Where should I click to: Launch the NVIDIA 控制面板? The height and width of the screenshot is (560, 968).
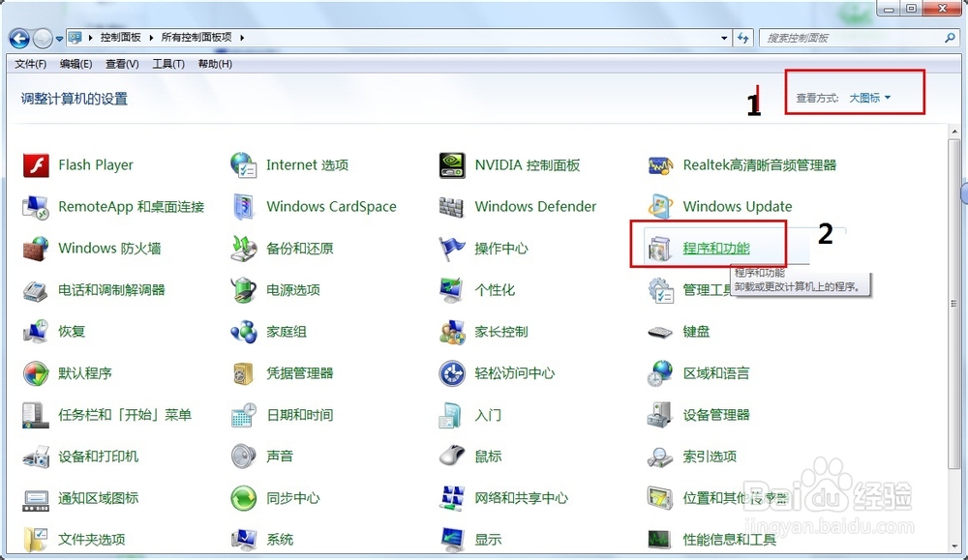[x=526, y=164]
